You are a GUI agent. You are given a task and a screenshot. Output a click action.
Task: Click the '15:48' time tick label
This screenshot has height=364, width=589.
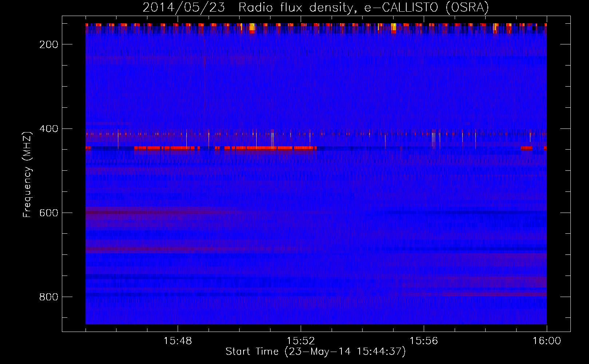click(x=178, y=341)
